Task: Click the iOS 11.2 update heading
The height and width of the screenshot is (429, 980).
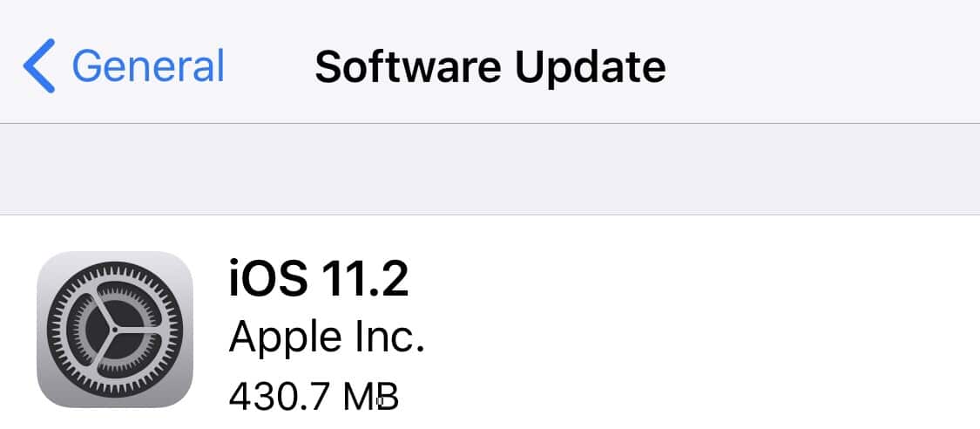Action: (319, 278)
